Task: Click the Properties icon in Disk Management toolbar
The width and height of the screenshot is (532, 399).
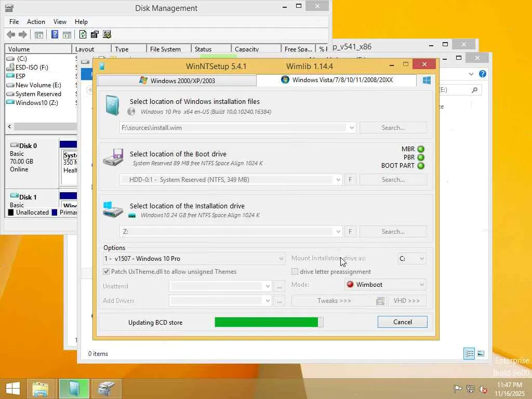Action: pos(95,34)
